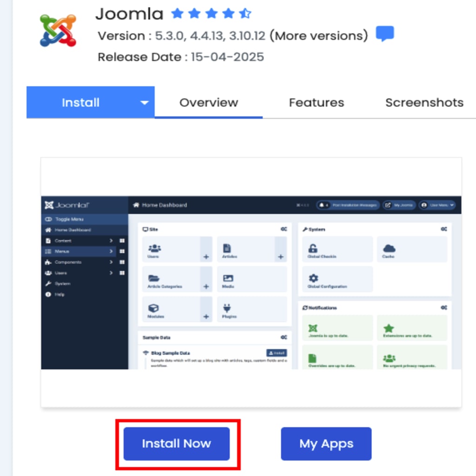The width and height of the screenshot is (476, 476).
Task: Click the first rating star beside Joomla
Action: pos(177,13)
